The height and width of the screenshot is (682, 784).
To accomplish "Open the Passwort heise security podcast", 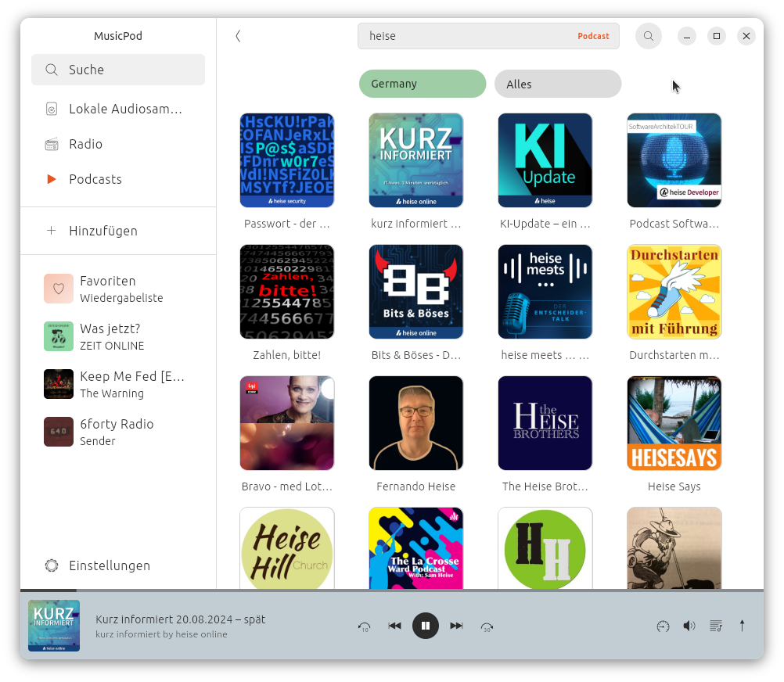I will point(287,160).
